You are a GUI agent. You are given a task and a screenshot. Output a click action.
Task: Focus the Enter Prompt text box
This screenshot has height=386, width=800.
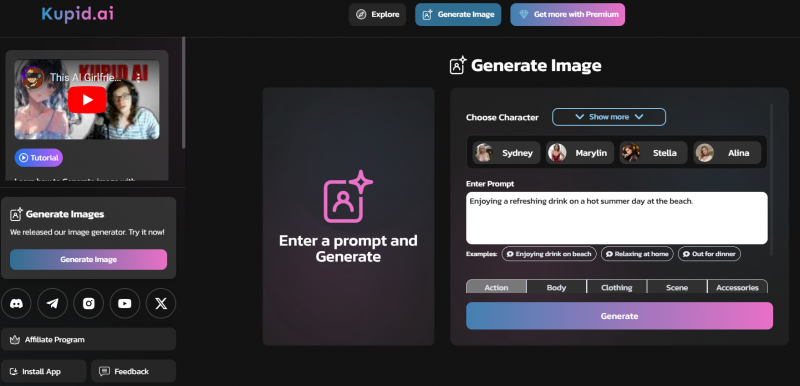tap(616, 218)
